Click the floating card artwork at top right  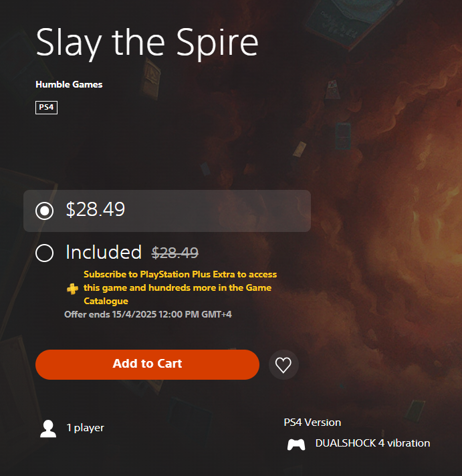[x=352, y=21]
